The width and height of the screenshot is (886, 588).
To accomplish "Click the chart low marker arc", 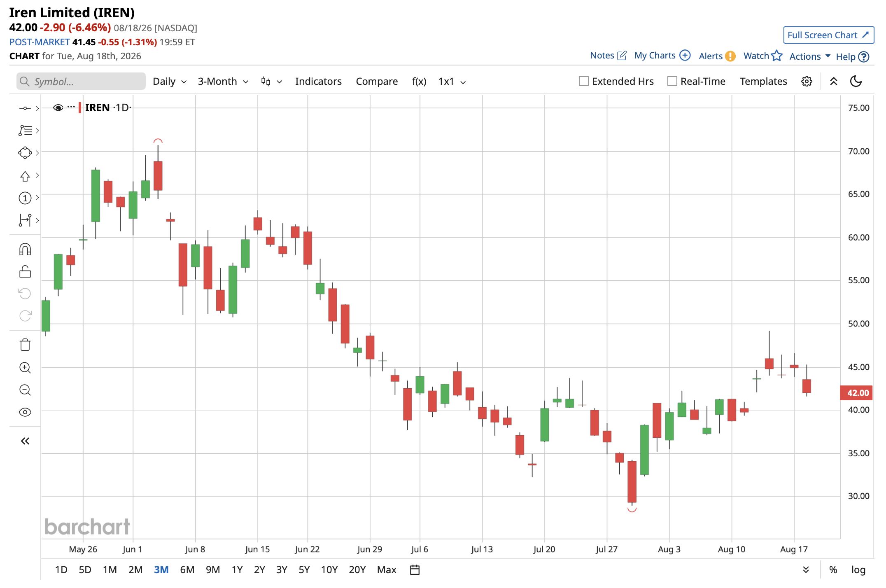I will pos(632,509).
